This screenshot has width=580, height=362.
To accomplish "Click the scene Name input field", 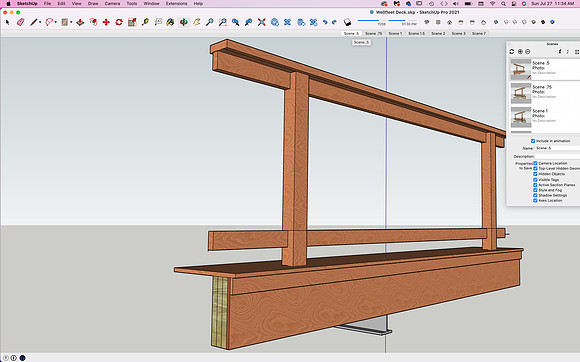I will pyautogui.click(x=557, y=148).
